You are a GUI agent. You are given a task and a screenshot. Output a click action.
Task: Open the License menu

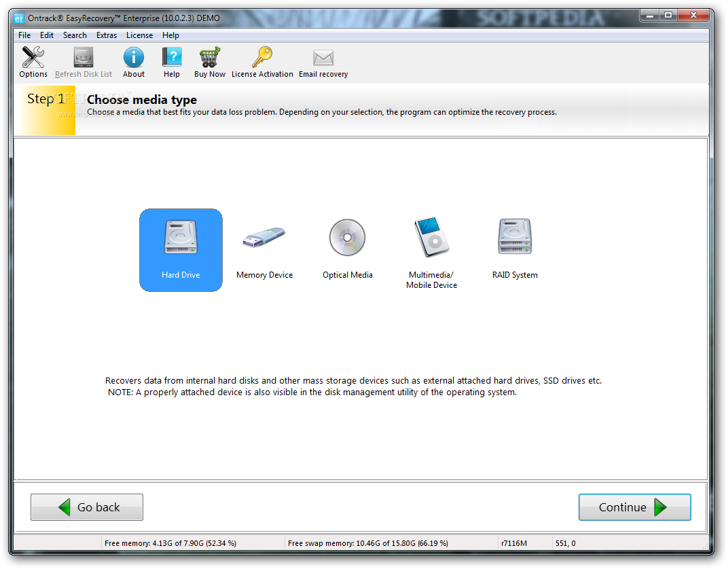click(139, 35)
